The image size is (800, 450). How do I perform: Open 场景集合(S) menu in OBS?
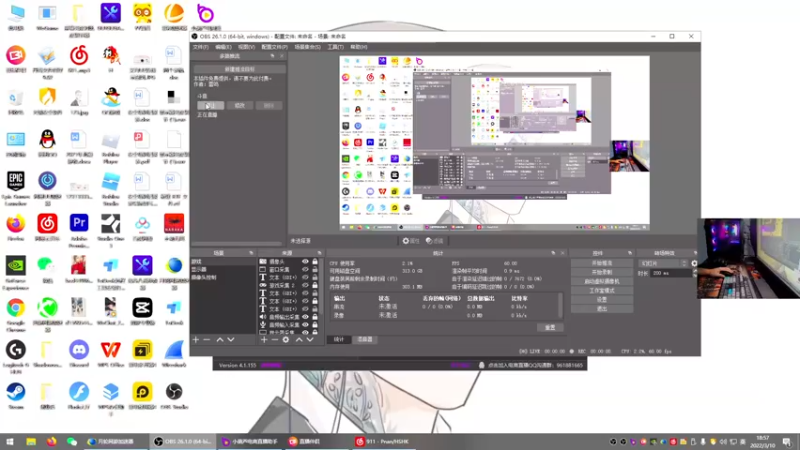pyautogui.click(x=308, y=47)
